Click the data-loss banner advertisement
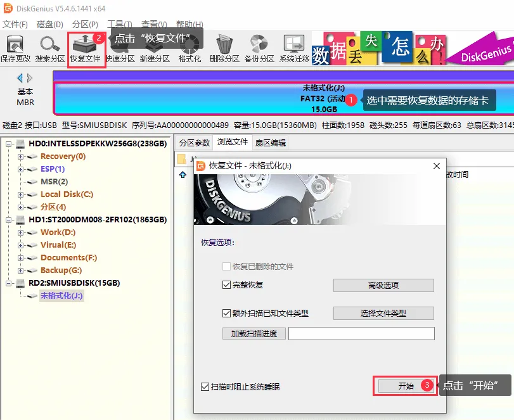Viewport: 514px width, 420px height. coord(413,48)
